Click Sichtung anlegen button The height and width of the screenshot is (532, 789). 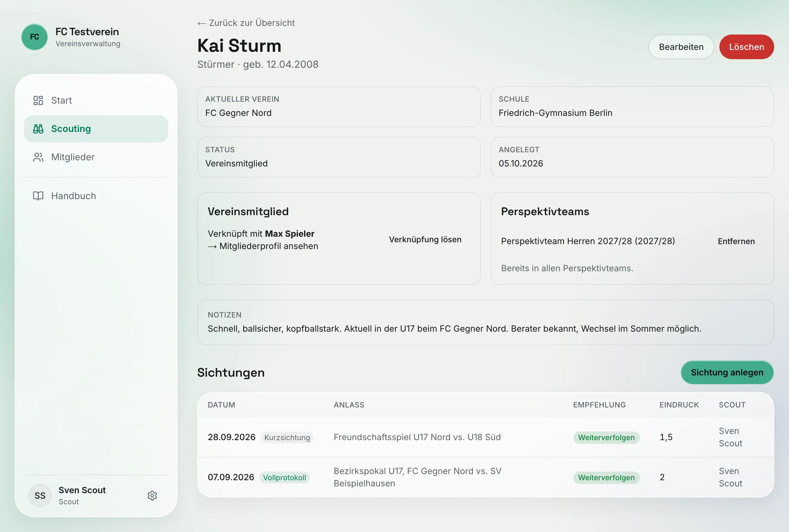point(727,373)
